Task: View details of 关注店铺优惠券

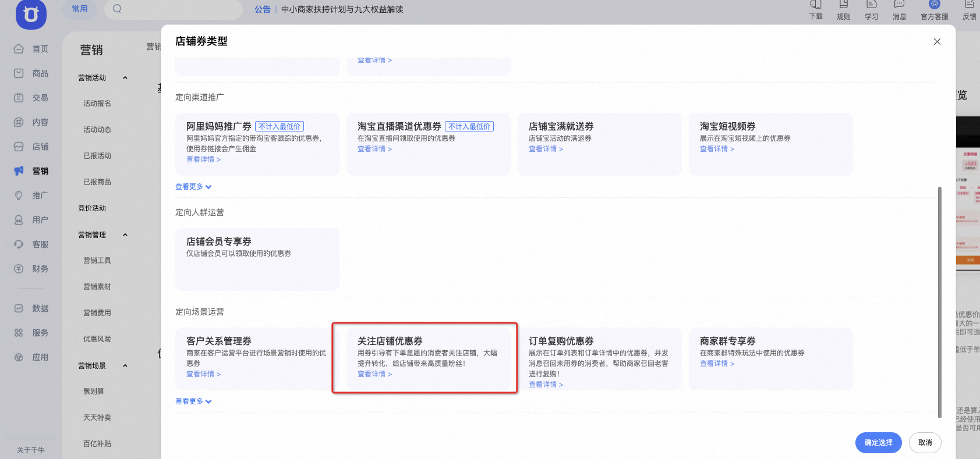Action: (x=374, y=374)
